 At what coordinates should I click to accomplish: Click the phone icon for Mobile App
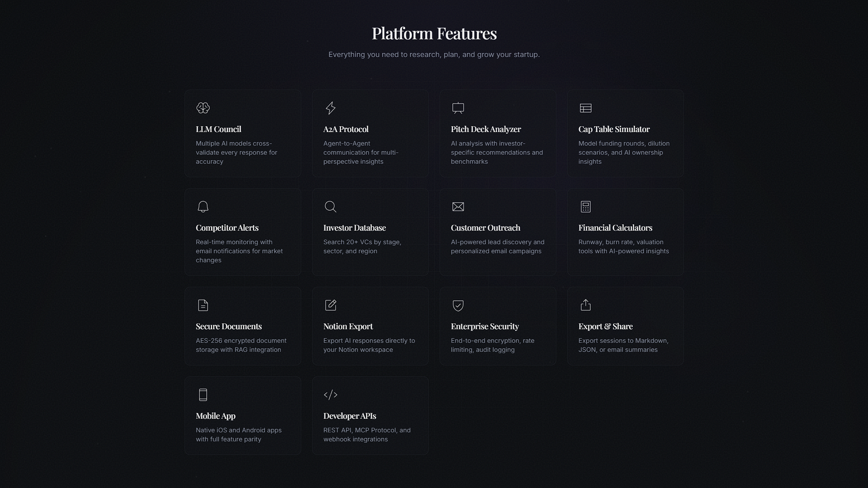(x=203, y=395)
